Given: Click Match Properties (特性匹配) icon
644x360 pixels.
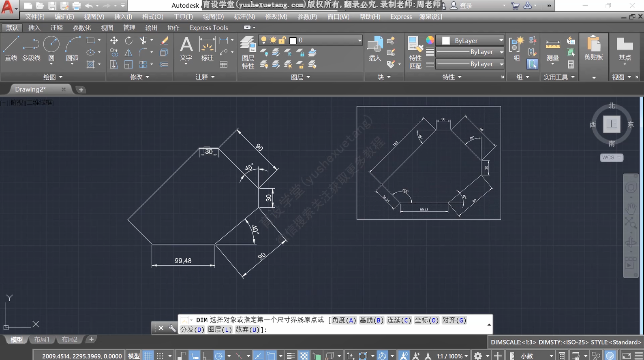Looking at the screenshot, I should 415,52.
